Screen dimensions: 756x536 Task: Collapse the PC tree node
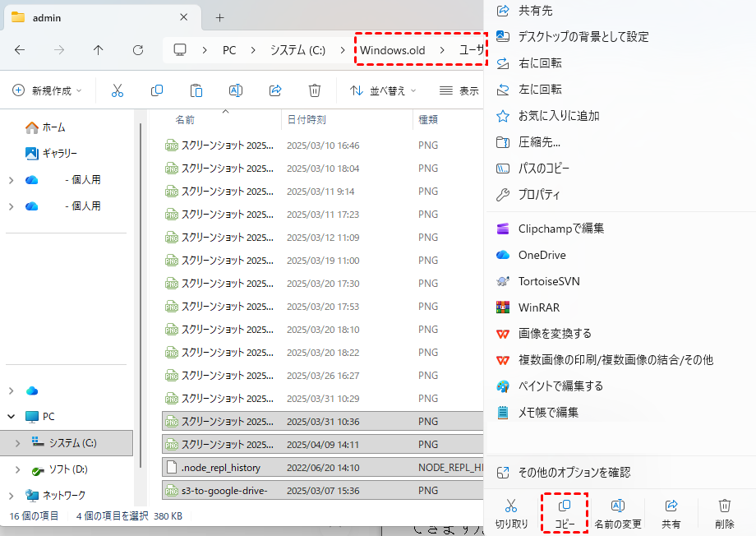[x=12, y=417]
